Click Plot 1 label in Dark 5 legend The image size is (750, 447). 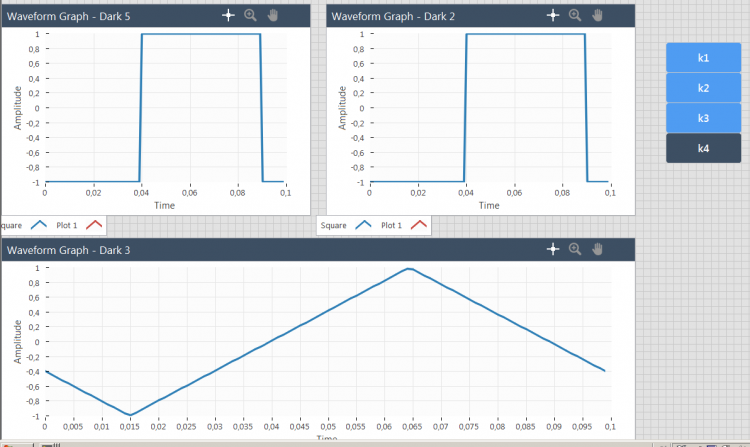tap(66, 225)
